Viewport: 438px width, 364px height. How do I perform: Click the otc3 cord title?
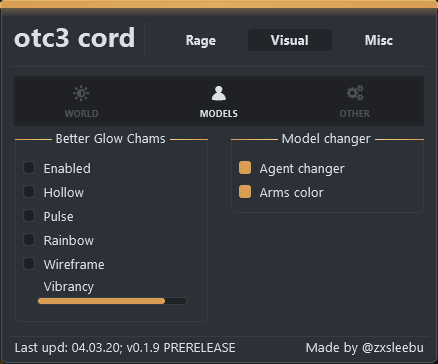tap(75, 38)
